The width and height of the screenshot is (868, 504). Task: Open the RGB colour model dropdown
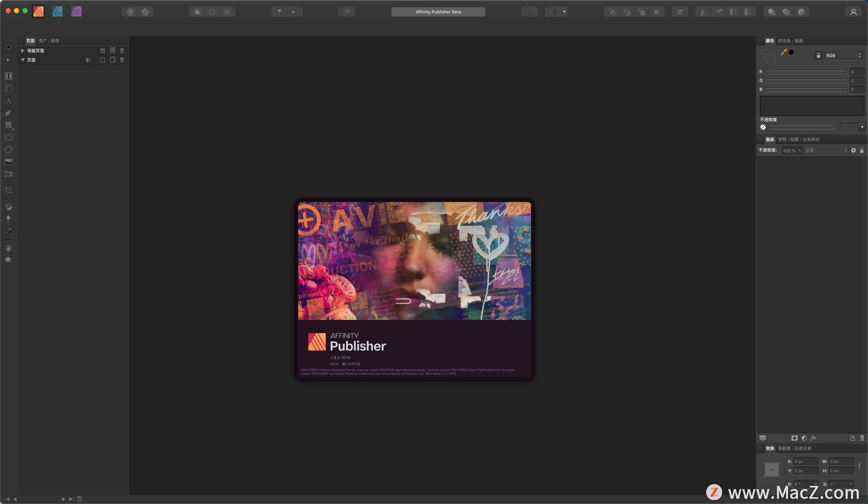tap(843, 55)
